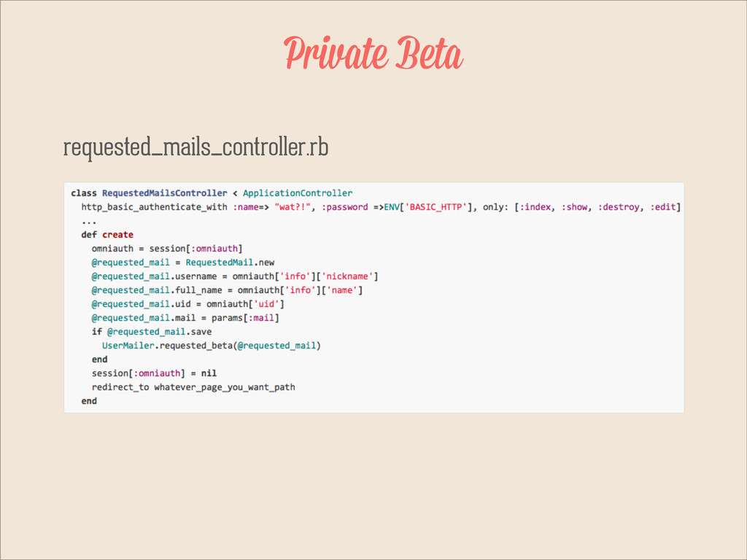Click params[:mail] in the code

click(245, 318)
